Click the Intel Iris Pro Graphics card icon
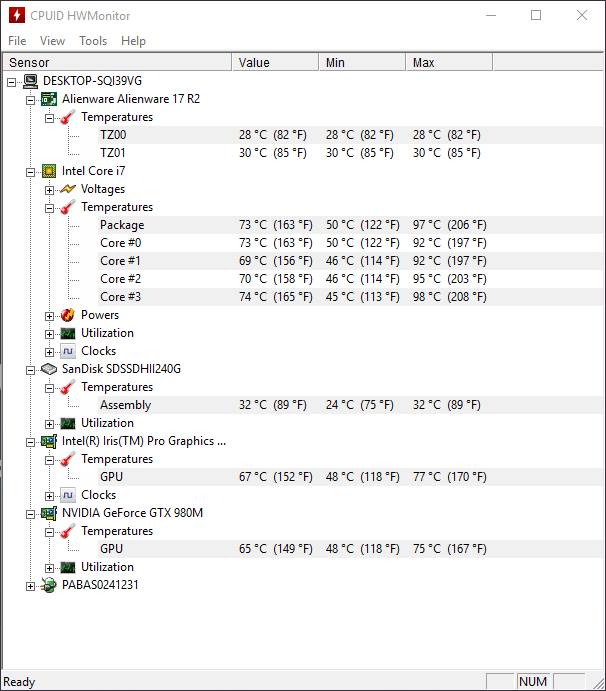 49,441
